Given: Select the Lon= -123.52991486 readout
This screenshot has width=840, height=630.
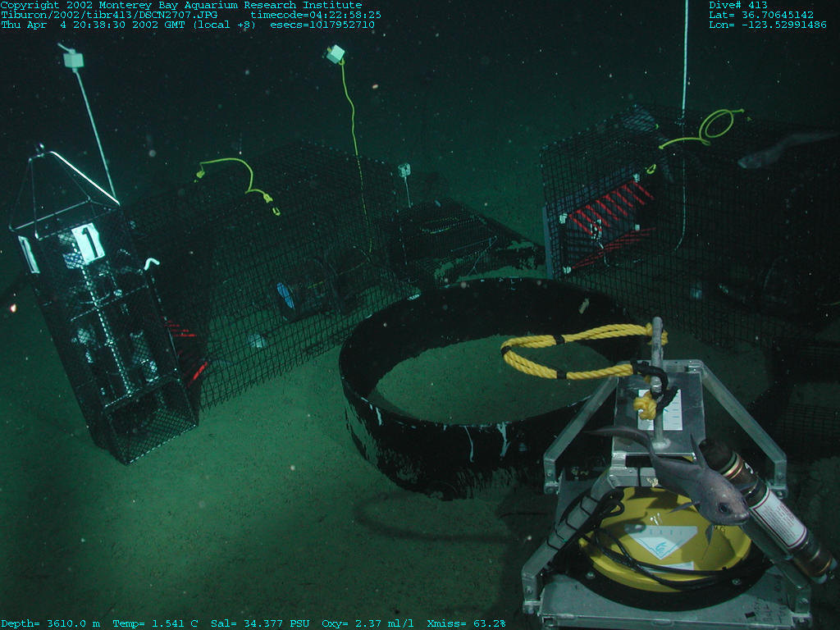Looking at the screenshot, I should tap(767, 25).
